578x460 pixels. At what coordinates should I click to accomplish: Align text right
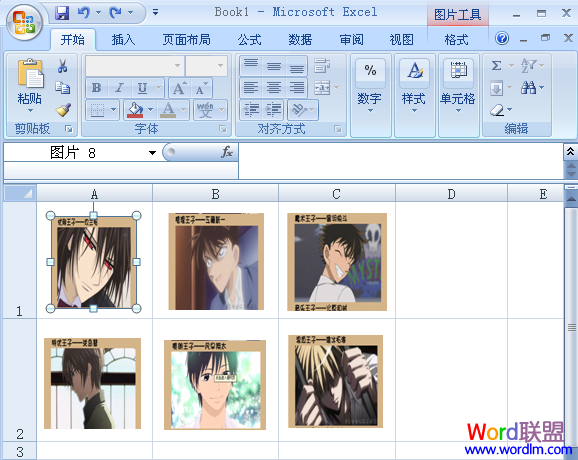pyautogui.click(x=296, y=88)
